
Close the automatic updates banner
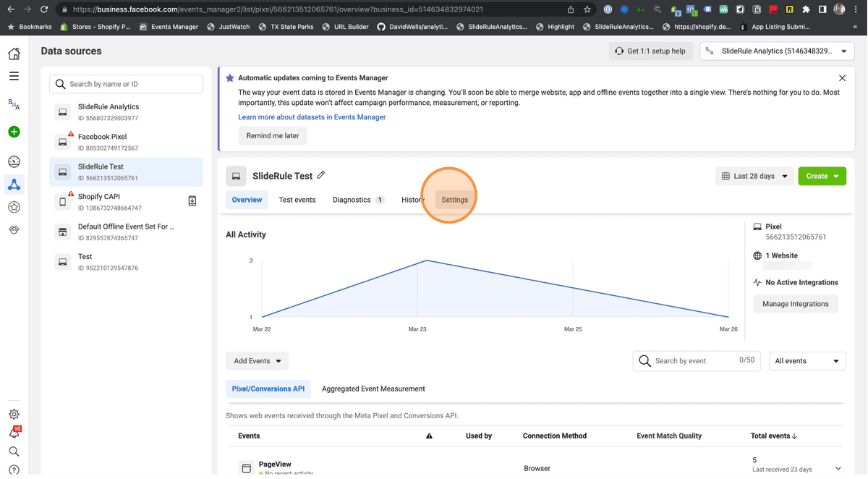pyautogui.click(x=842, y=78)
